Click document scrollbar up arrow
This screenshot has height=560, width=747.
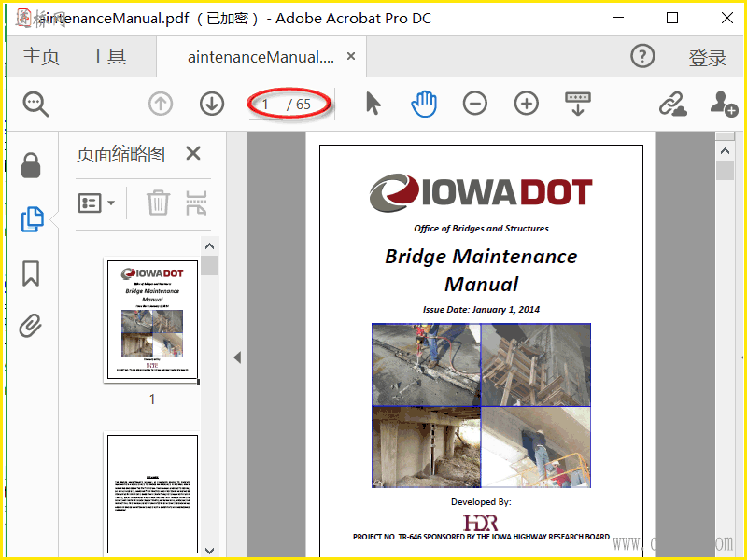pyautogui.click(x=726, y=151)
